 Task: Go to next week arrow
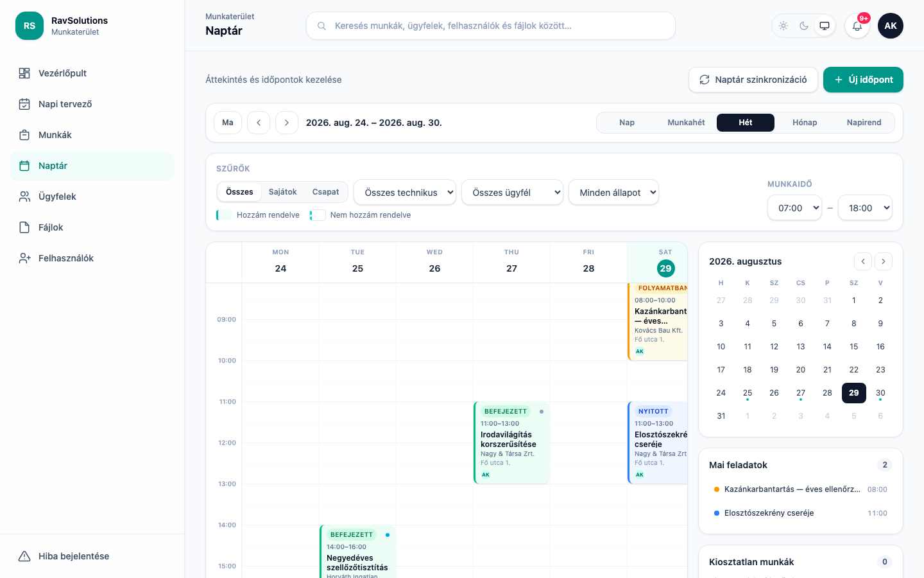coord(287,123)
